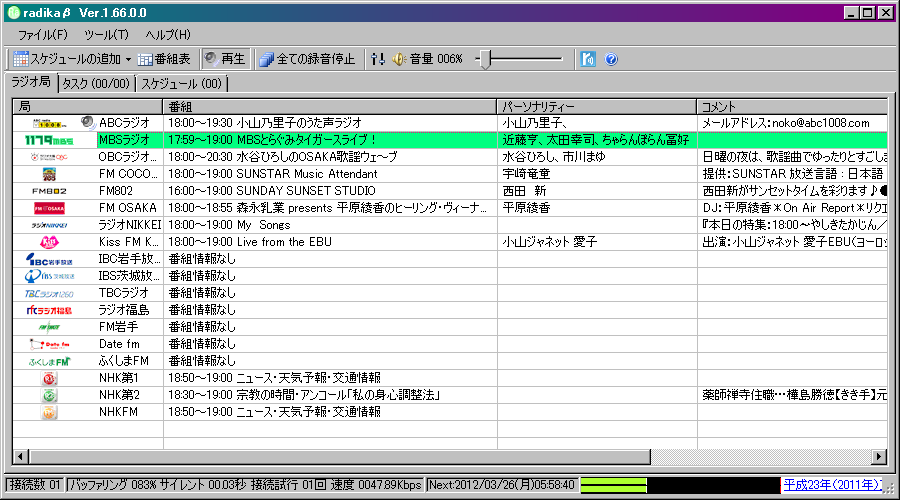Screen dimensions: 900x500
Task: Click the MBS 1179 station logo
Action: click(49, 140)
